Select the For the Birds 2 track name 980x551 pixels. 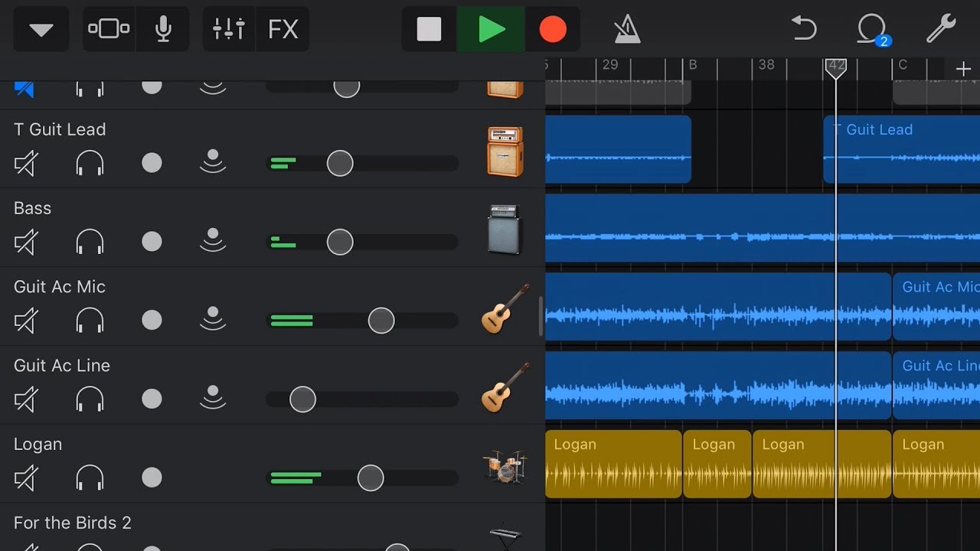(x=73, y=523)
